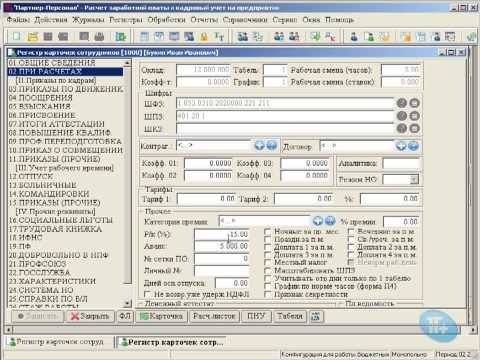Click the green arrow export toolbar icon
This screenshot has width=480, height=360.
tap(120, 36)
